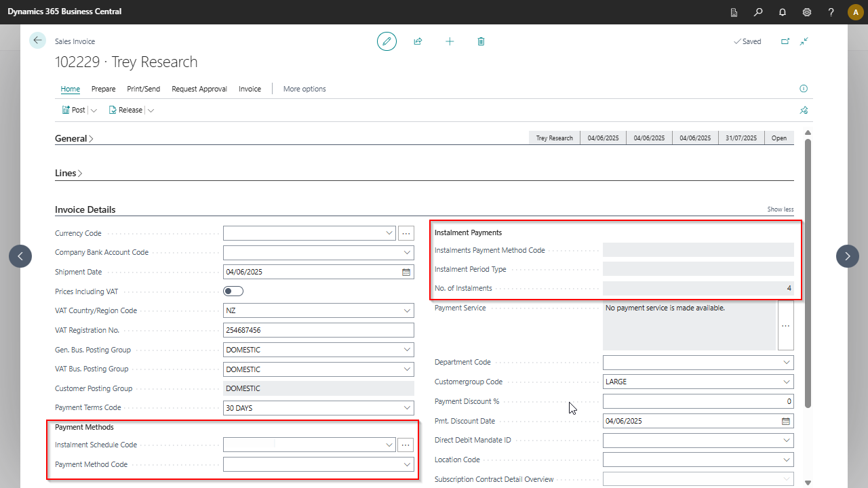The height and width of the screenshot is (488, 868).
Task: Open the Prepare menu
Action: coord(104,89)
